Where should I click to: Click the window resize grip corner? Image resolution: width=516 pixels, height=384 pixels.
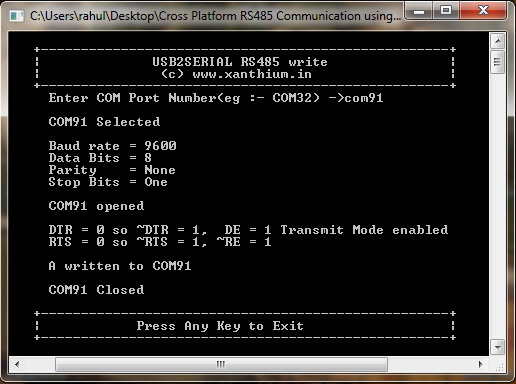tap(500, 367)
